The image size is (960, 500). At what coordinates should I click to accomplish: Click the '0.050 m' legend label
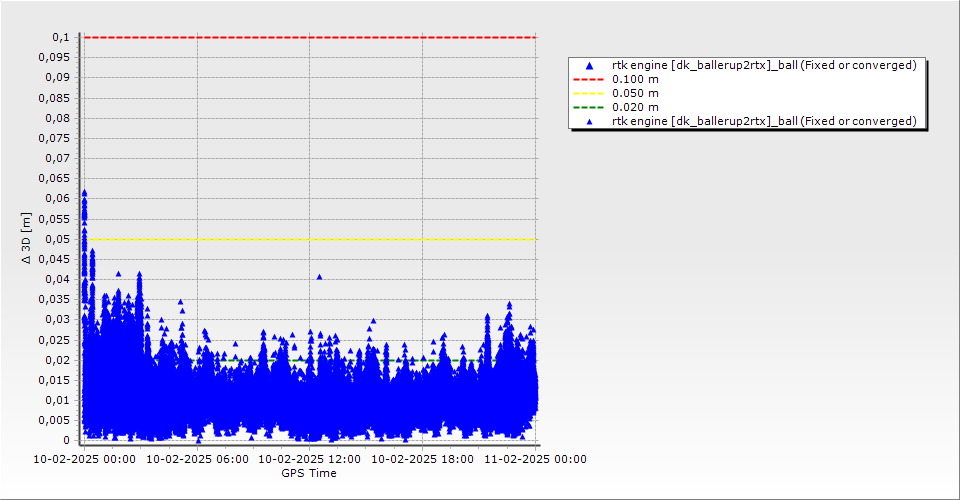coord(636,94)
